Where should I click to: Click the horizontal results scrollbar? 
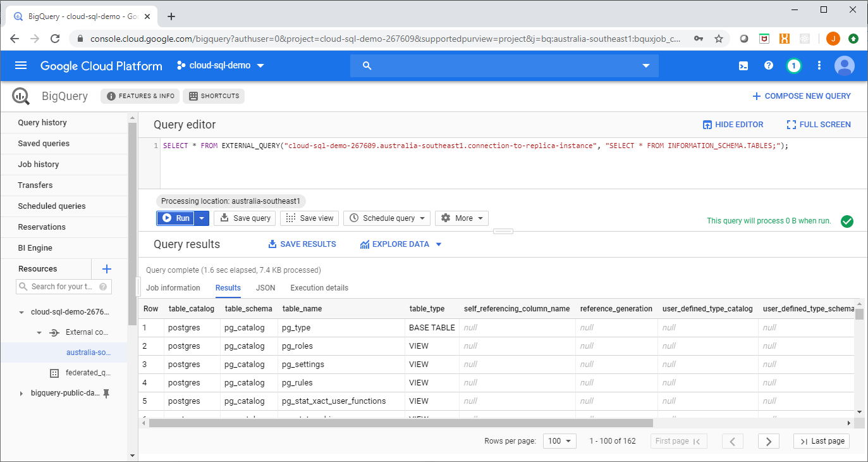[x=400, y=423]
